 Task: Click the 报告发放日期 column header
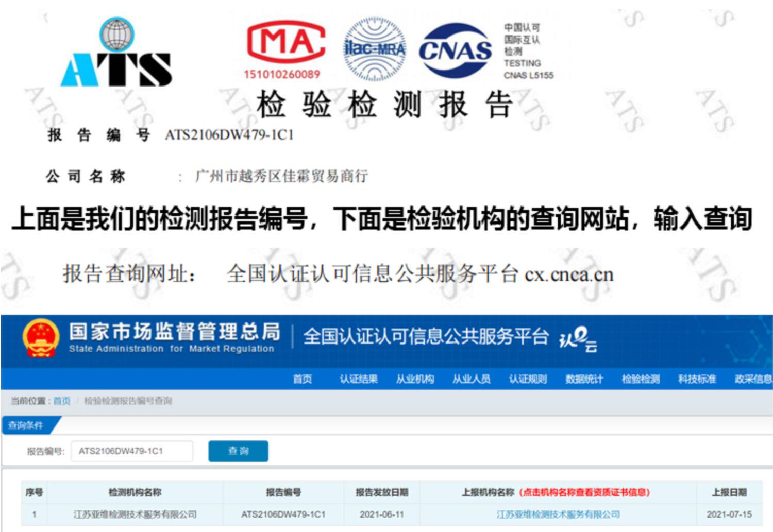click(382, 492)
